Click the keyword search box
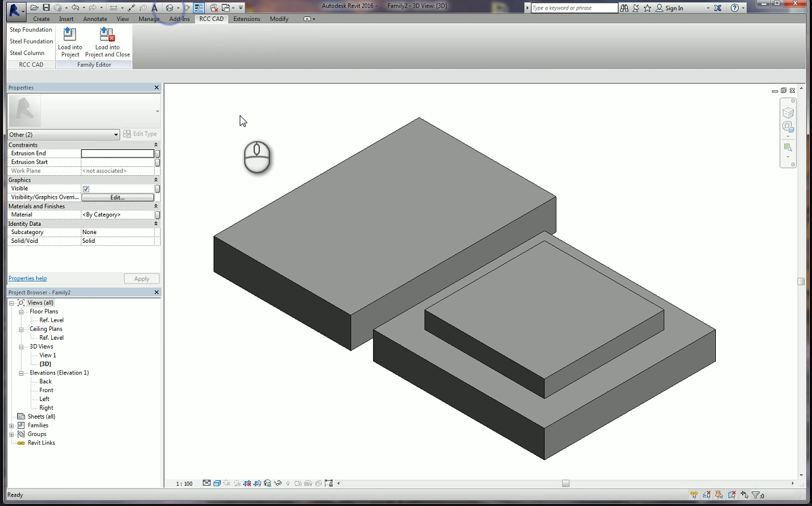Viewport: 812px width, 506px height. (574, 8)
